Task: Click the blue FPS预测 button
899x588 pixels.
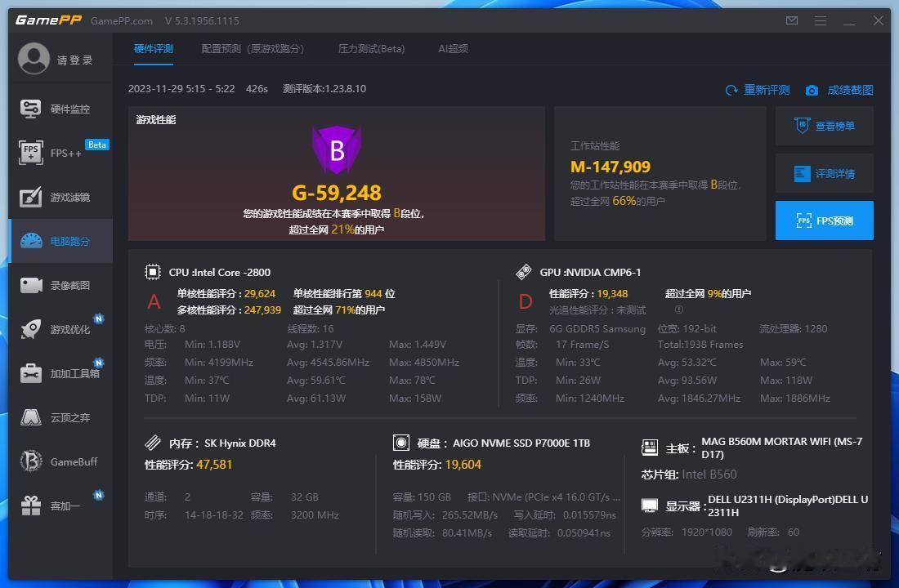Action: [825, 220]
